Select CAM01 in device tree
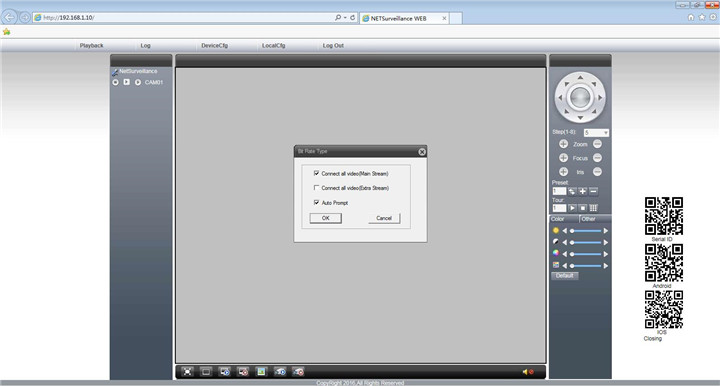Screen dimensions: 720x386 click(154, 83)
